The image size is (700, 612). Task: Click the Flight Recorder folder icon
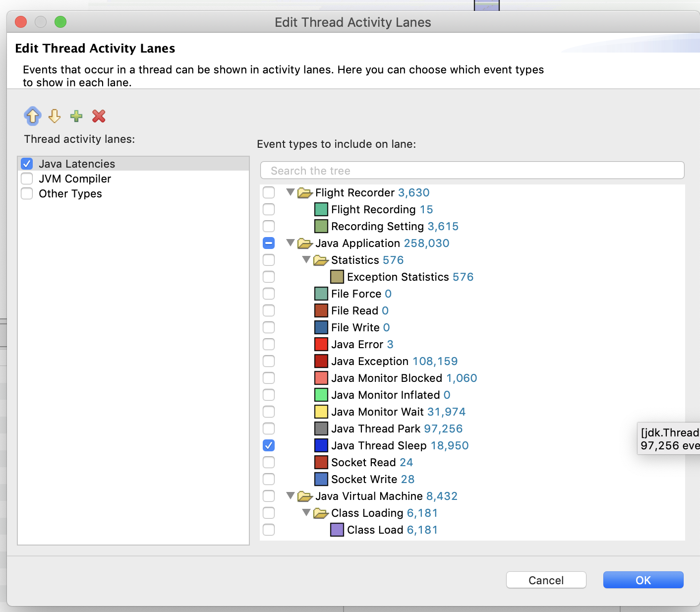[x=305, y=192]
